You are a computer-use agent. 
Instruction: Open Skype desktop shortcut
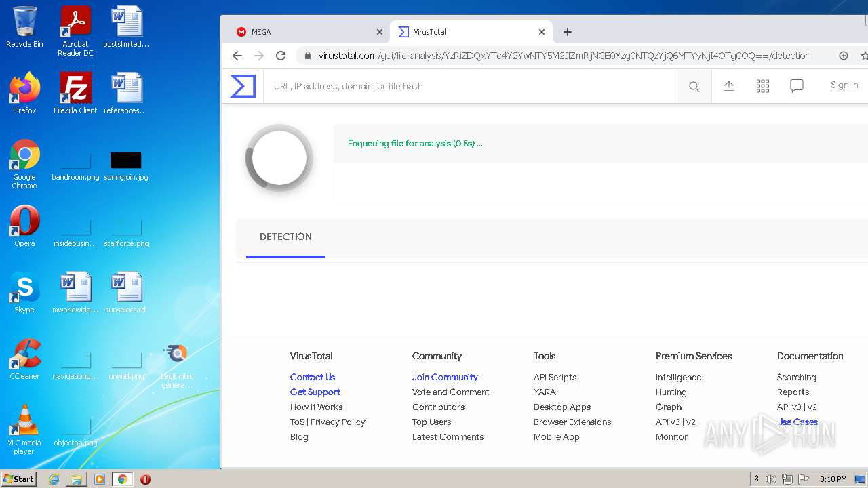coord(24,293)
